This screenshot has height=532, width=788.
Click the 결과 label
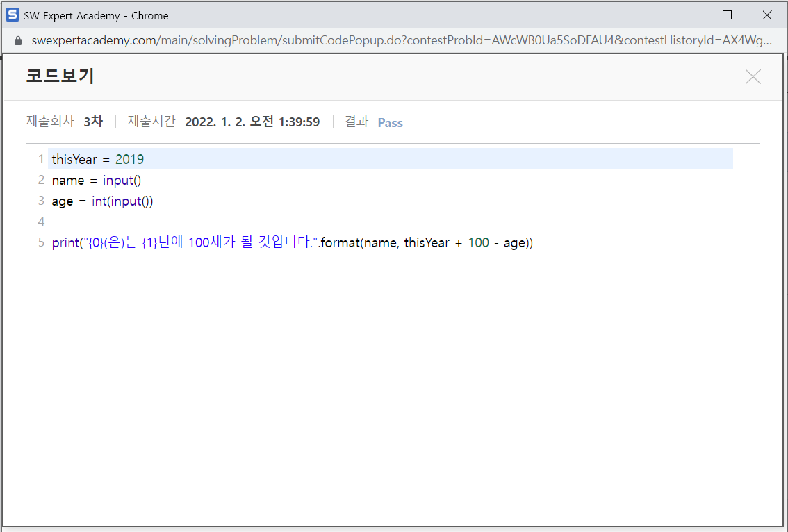[356, 122]
